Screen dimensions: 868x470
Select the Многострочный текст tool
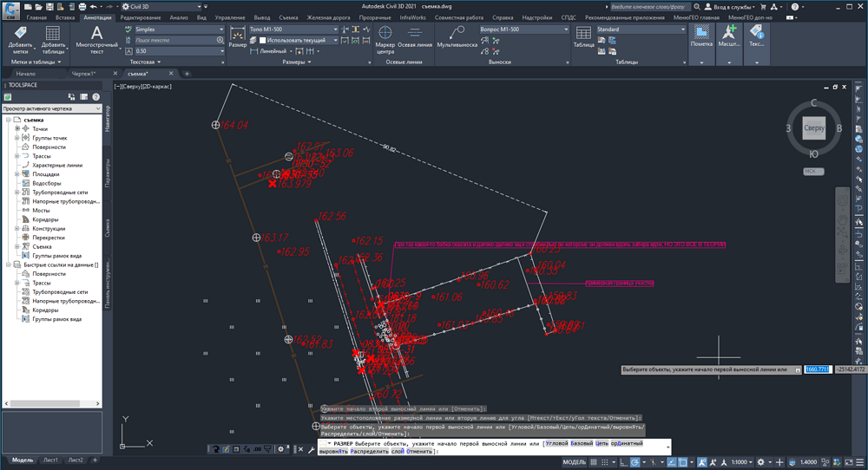click(x=97, y=40)
